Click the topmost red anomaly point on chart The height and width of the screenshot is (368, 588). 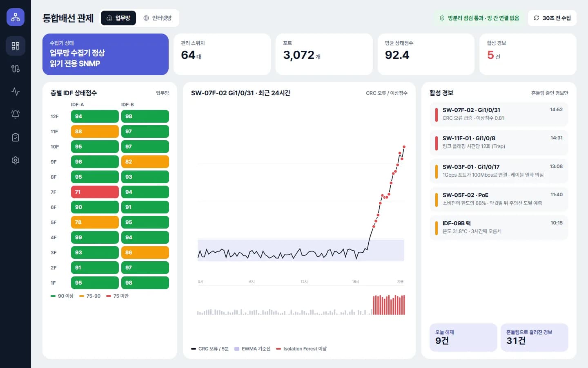404,146
